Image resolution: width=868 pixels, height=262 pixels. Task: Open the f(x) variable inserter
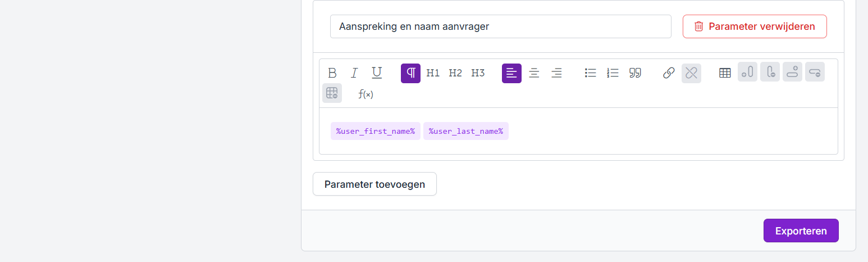(366, 94)
